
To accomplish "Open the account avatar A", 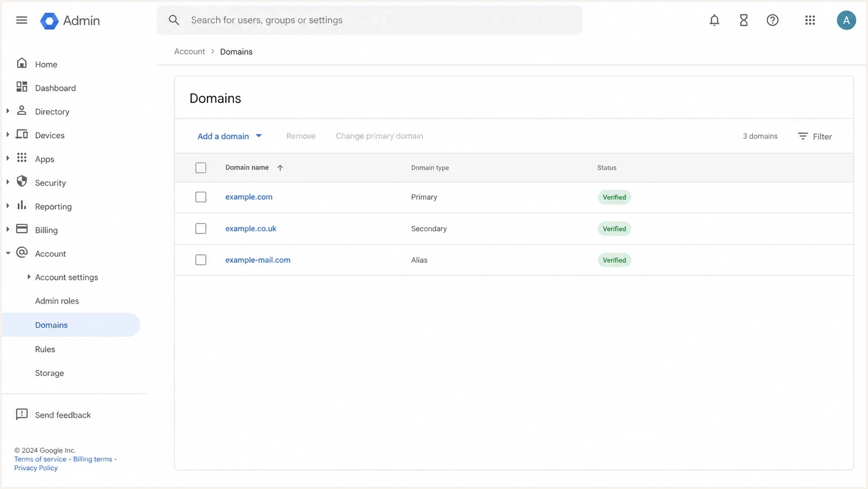I will pos(846,20).
